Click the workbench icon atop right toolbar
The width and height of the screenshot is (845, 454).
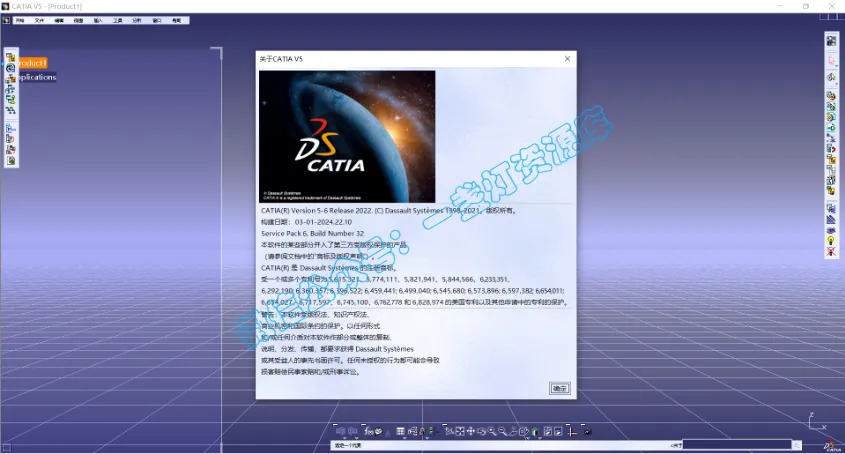[831, 41]
